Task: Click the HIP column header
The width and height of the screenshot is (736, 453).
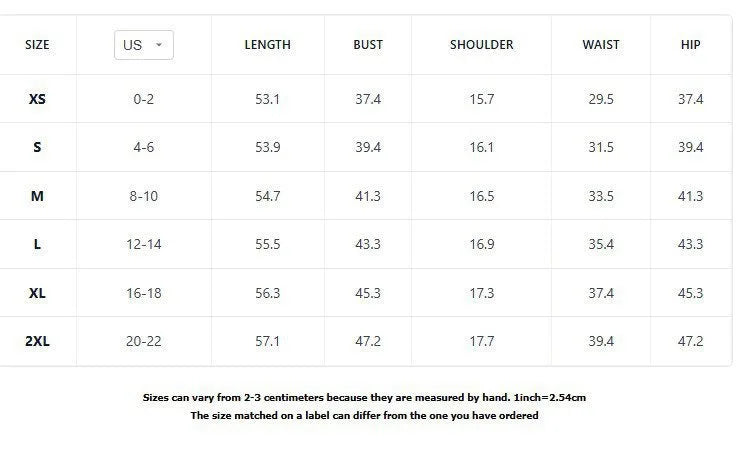Action: (x=690, y=45)
